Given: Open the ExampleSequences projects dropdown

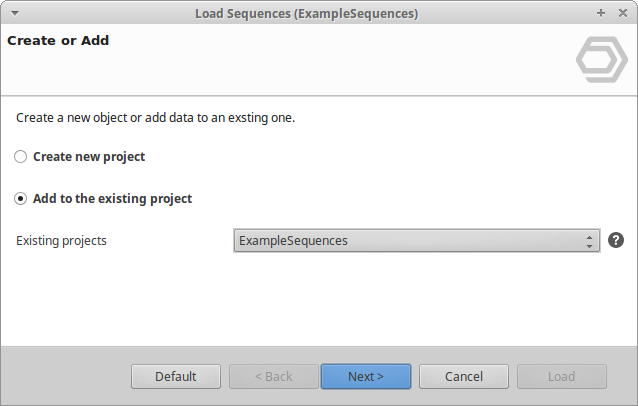Looking at the screenshot, I should coord(410,241).
